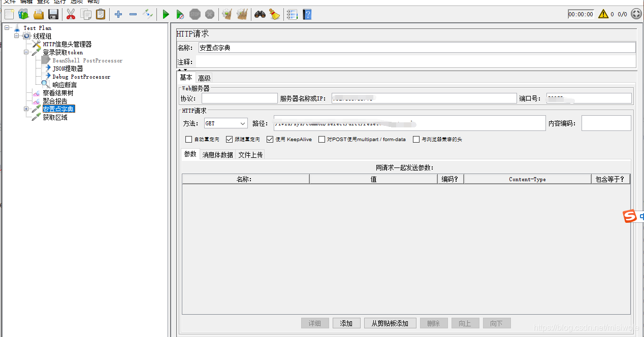This screenshot has height=337, width=644.
Task: Click the New test plan icon
Action: click(9, 14)
